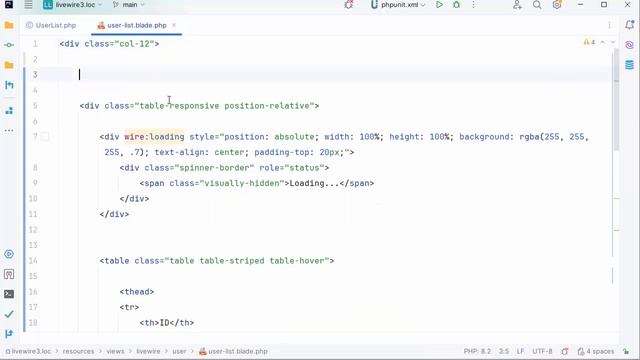
Task: Open the 3:5 go-to-line widget
Action: click(x=504, y=351)
